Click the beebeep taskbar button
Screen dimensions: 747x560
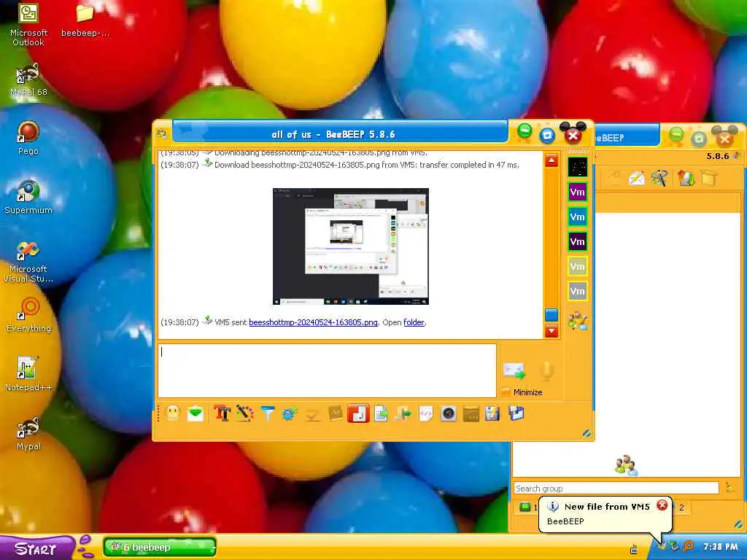160,547
